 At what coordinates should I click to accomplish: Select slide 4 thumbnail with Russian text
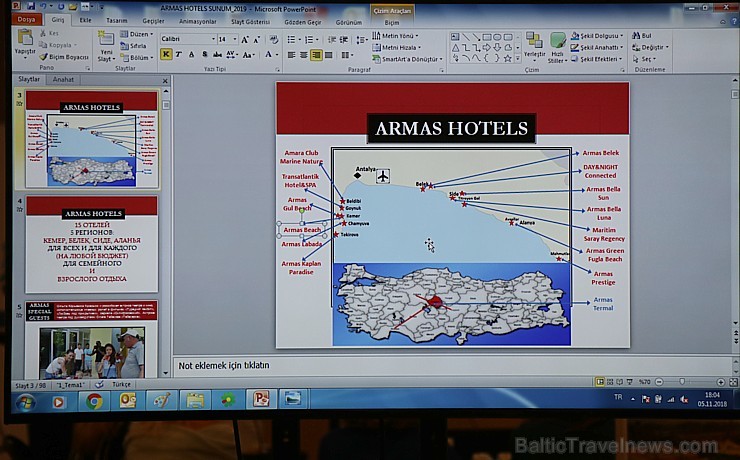click(92, 244)
